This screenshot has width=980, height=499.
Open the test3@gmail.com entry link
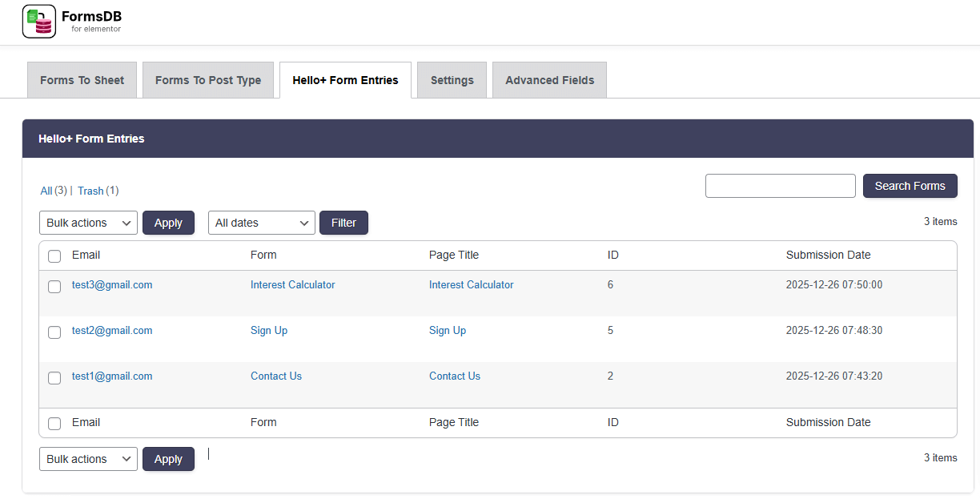click(112, 284)
